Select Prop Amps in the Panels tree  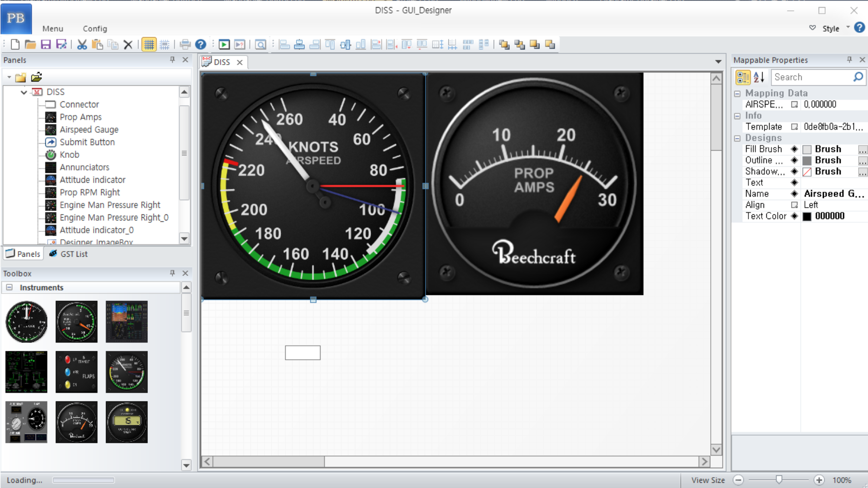coord(80,117)
